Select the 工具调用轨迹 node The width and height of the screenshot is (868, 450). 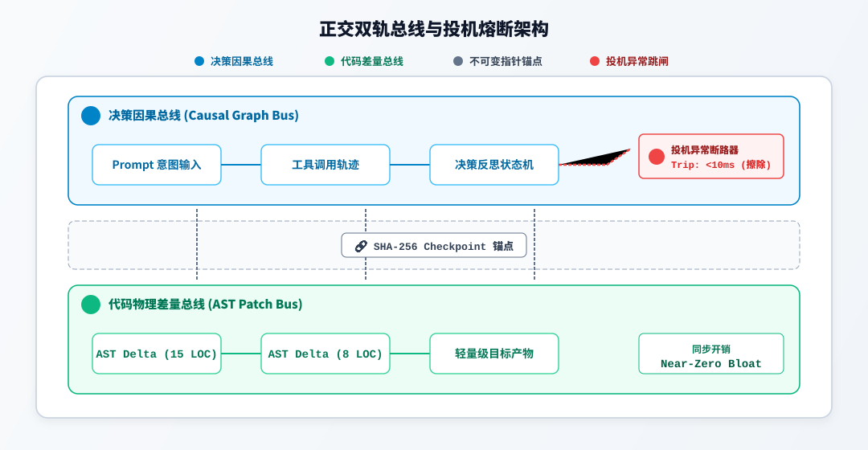pos(325,165)
